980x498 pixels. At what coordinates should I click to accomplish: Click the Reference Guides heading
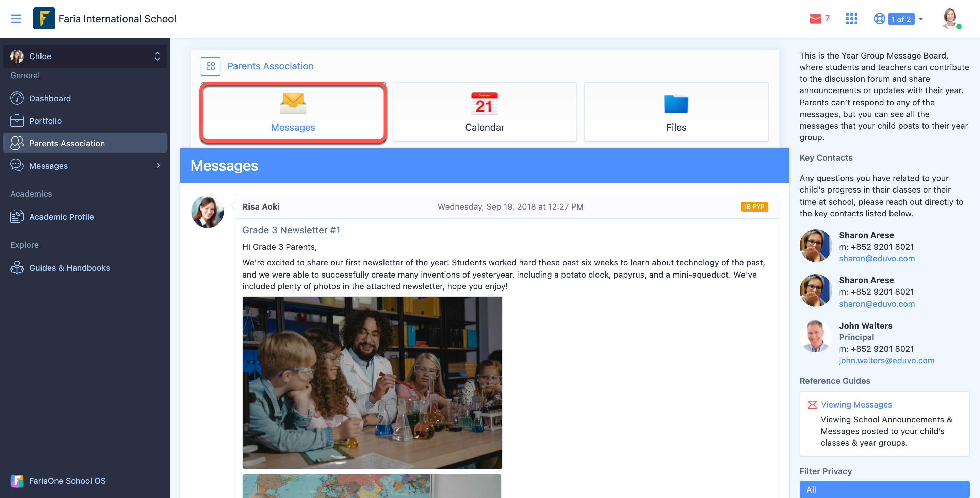(x=835, y=380)
